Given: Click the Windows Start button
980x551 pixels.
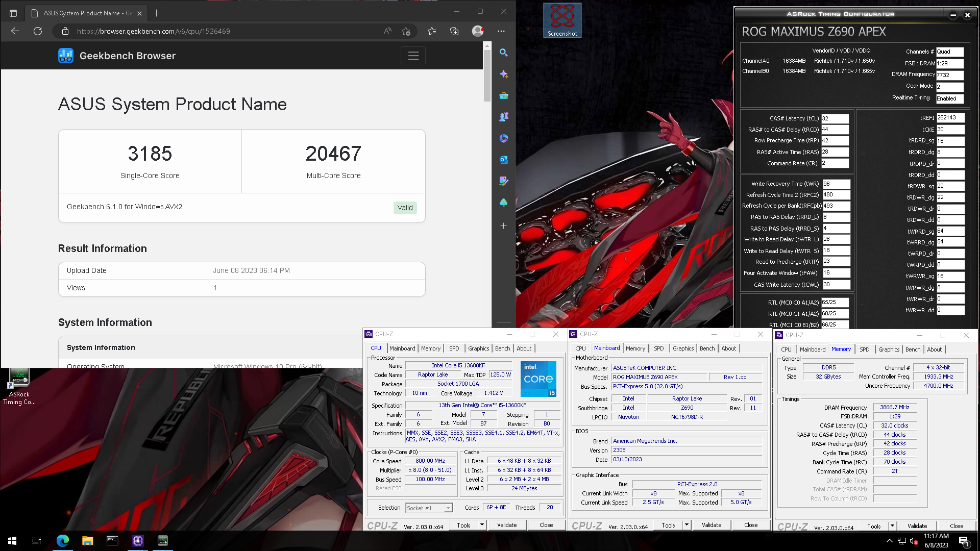Looking at the screenshot, I should [x=12, y=541].
